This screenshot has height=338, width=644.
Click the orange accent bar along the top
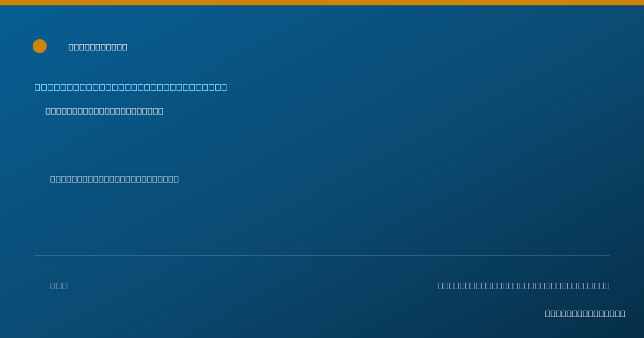coord(322,3)
